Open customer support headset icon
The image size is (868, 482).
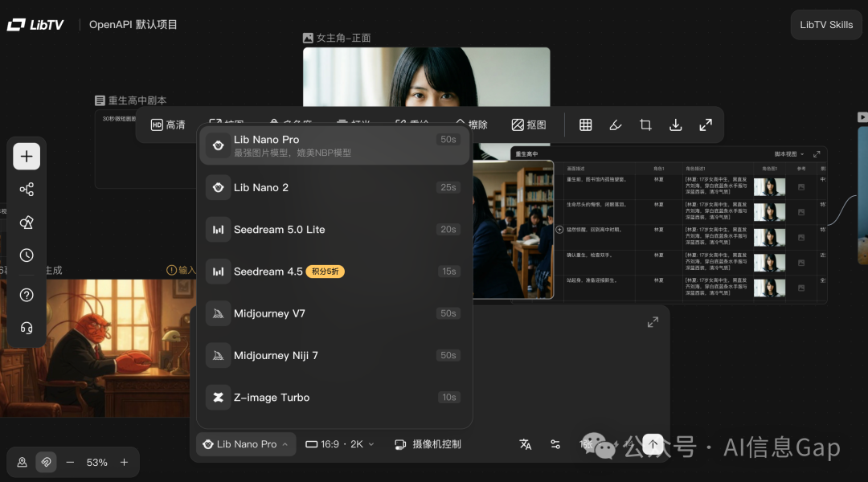[x=27, y=328]
